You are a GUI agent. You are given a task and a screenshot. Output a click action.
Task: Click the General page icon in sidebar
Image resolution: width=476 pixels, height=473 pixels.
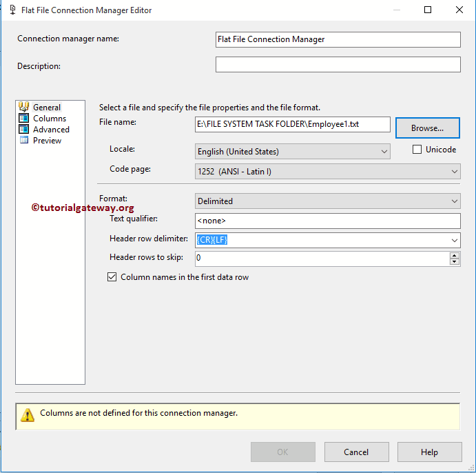pos(24,107)
